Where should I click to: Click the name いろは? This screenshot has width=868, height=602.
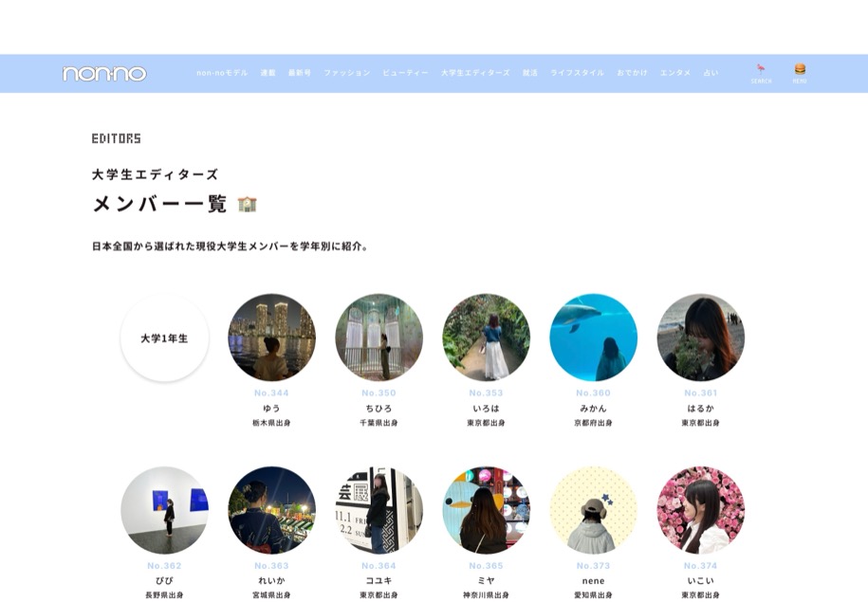(x=486, y=409)
